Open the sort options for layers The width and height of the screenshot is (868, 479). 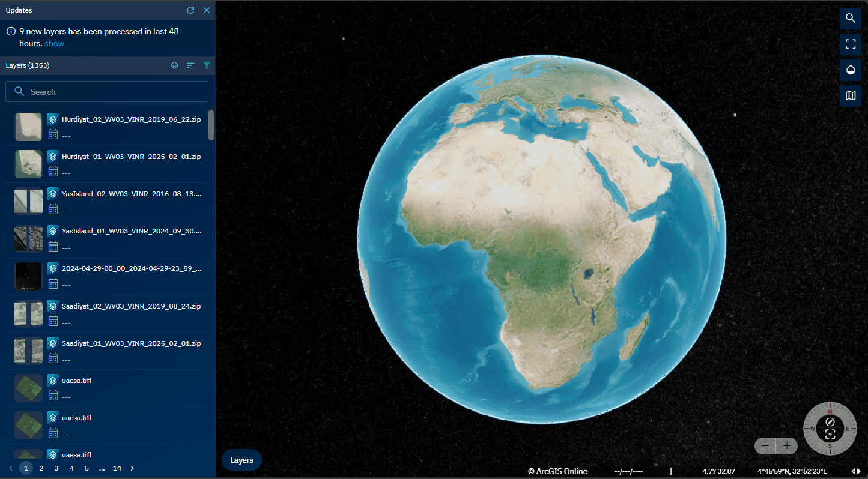tap(190, 65)
